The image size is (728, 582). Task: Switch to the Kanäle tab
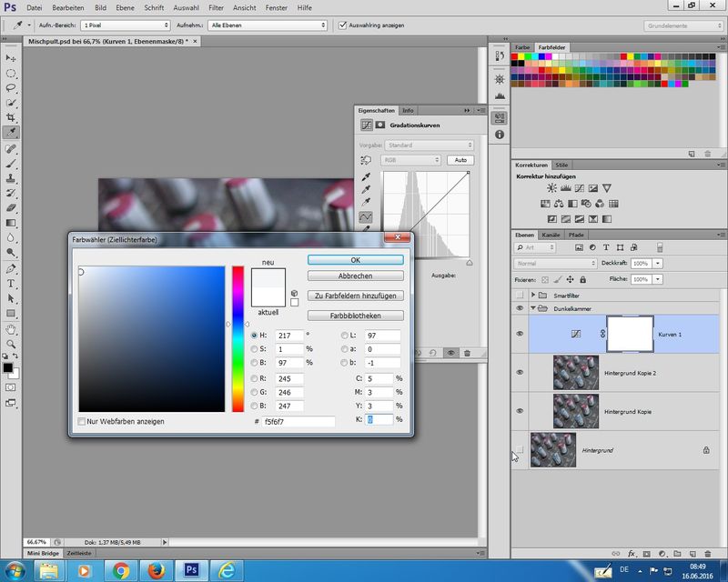(x=551, y=235)
